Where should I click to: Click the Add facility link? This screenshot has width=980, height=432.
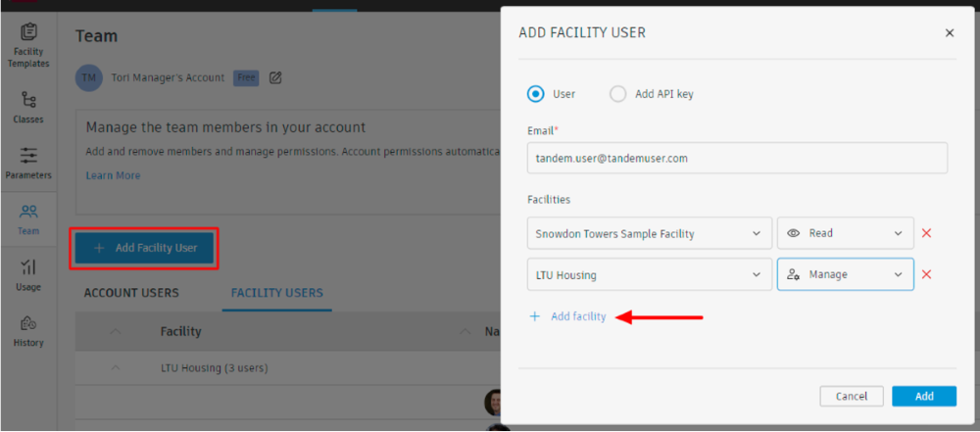(x=577, y=316)
